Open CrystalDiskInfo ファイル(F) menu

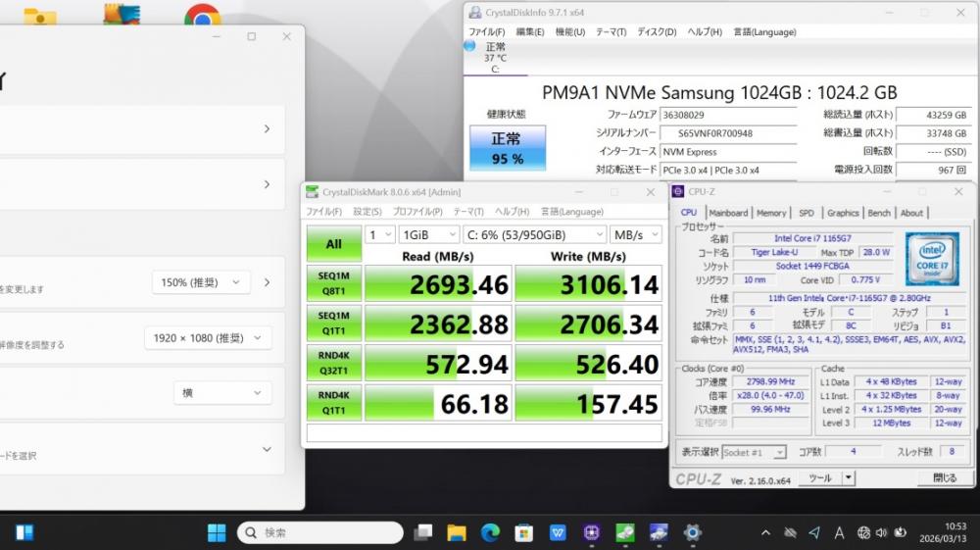[x=486, y=32]
